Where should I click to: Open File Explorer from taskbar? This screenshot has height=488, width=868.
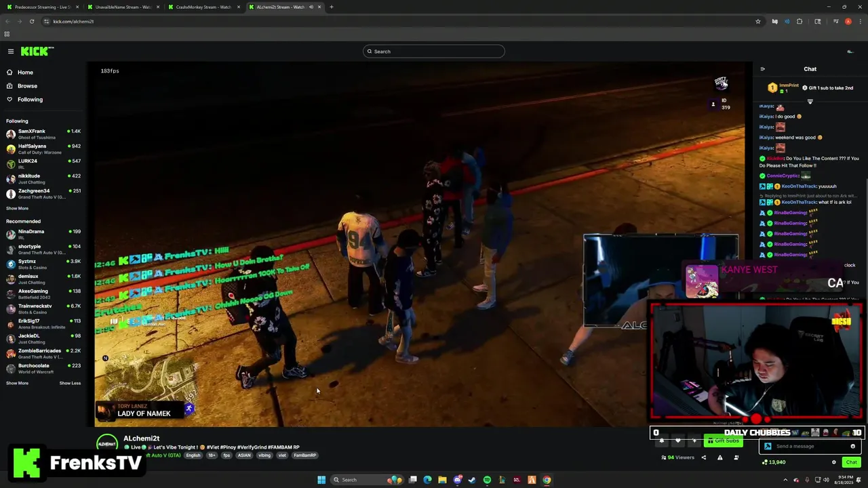[x=442, y=480]
